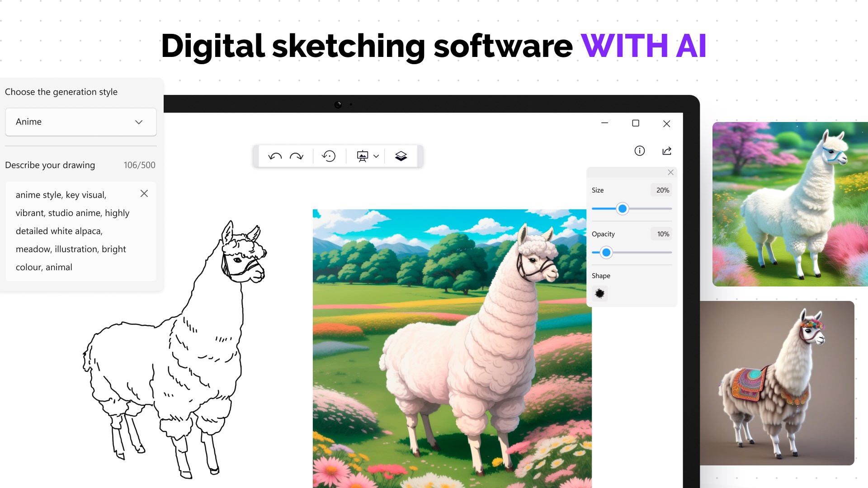868x488 pixels.
Task: Click the 10% Opacity value button
Action: tap(661, 234)
